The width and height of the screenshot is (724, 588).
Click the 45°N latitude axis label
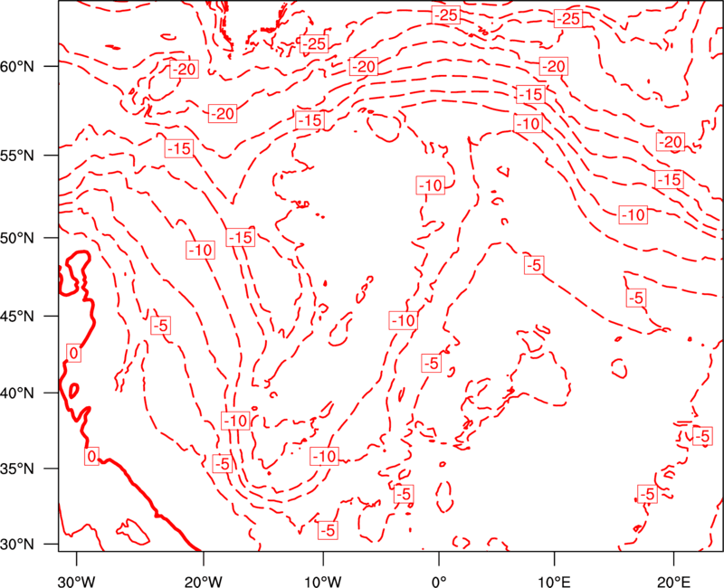pyautogui.click(x=17, y=316)
